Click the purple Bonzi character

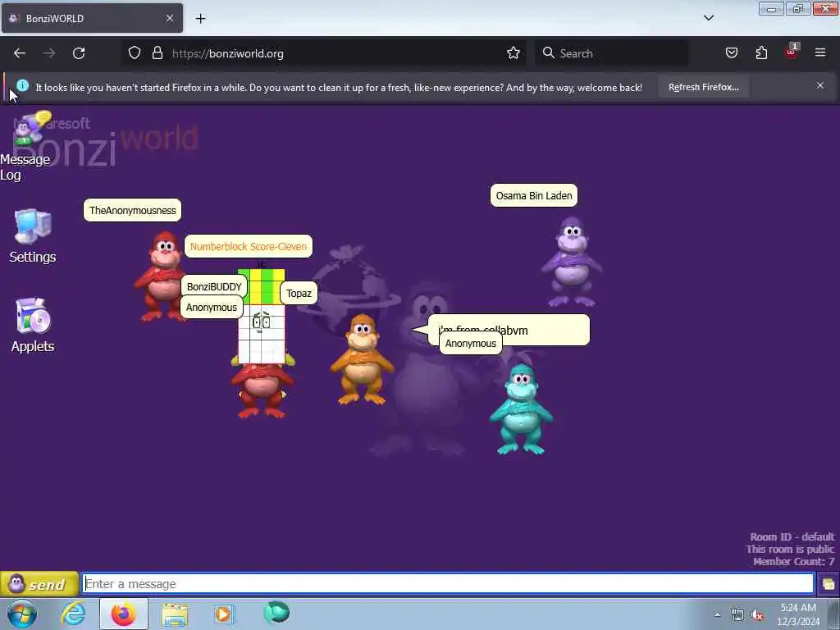click(571, 262)
